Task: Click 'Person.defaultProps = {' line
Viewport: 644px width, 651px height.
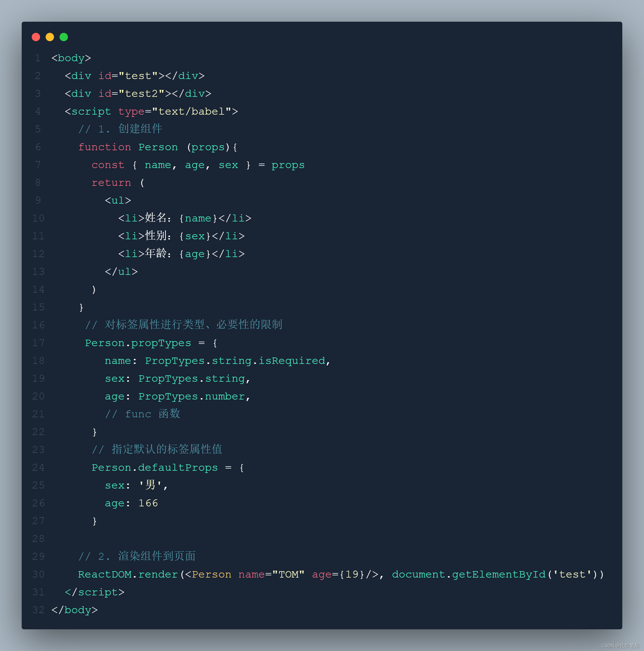Action: [168, 468]
